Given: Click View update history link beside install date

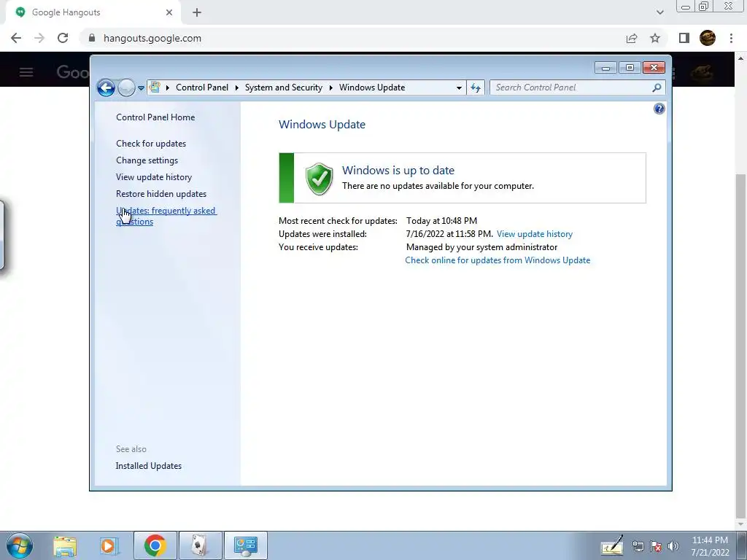Looking at the screenshot, I should (535, 234).
